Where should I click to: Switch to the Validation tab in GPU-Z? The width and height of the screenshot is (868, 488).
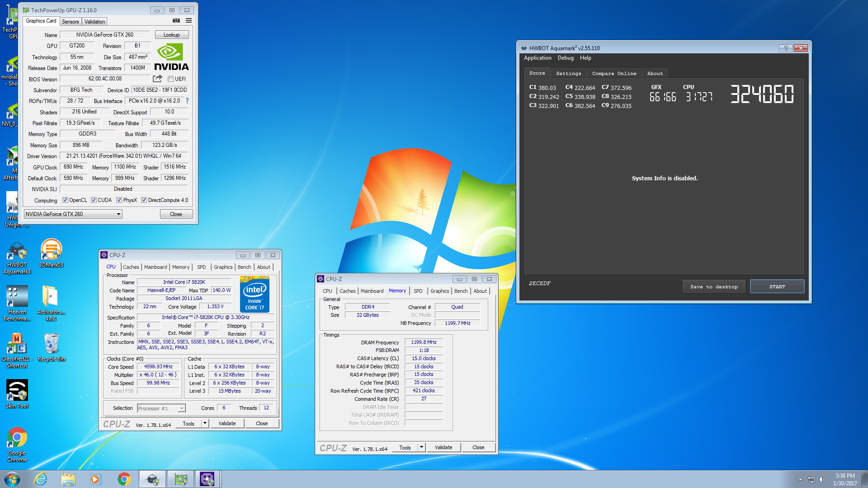tap(94, 21)
